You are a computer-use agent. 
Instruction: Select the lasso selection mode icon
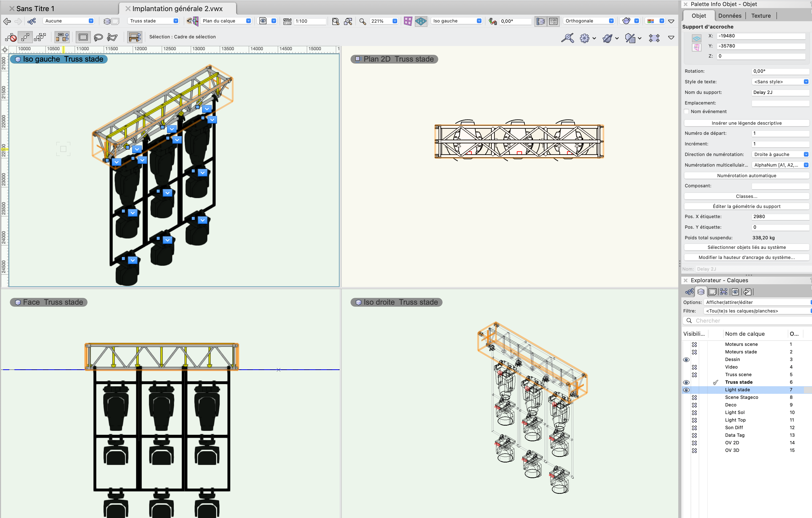98,37
